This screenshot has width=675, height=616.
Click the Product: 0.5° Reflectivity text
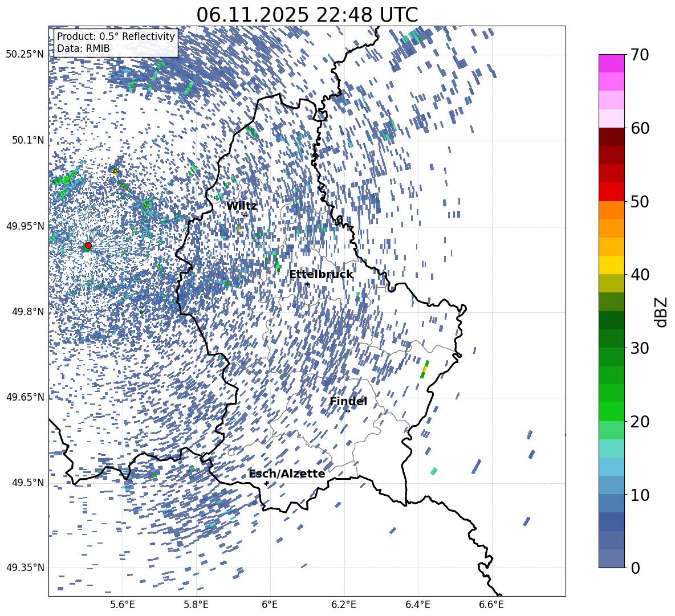tap(116, 36)
